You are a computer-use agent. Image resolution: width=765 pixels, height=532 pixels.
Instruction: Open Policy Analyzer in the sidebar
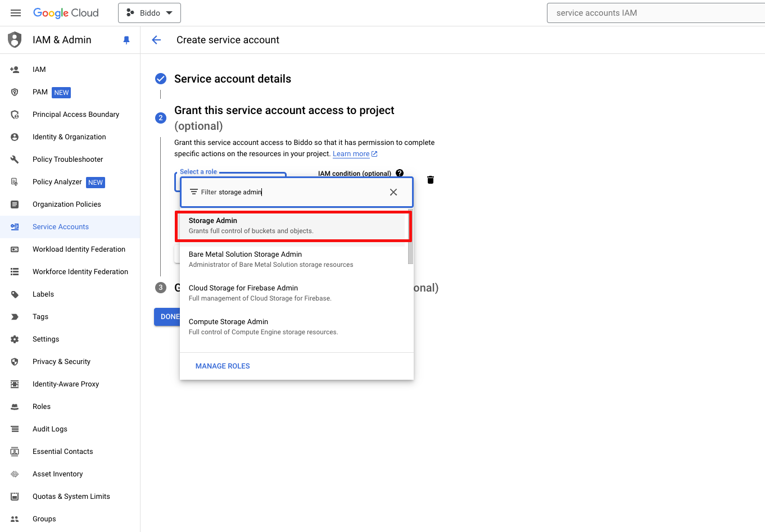tap(70, 182)
